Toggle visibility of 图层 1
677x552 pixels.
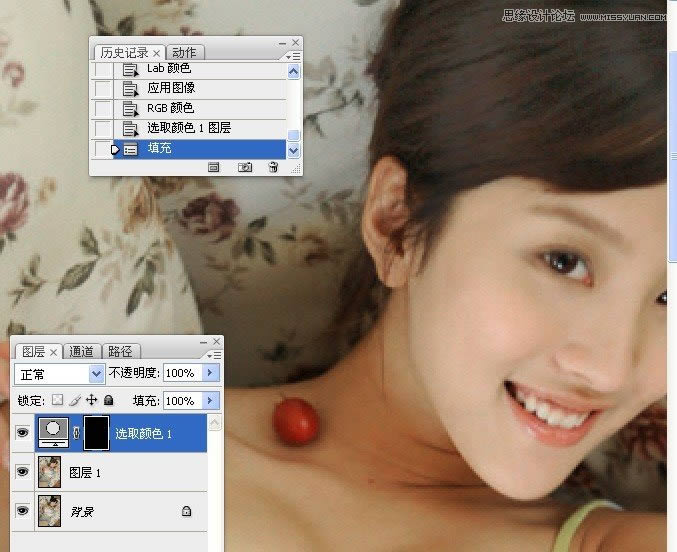22,472
